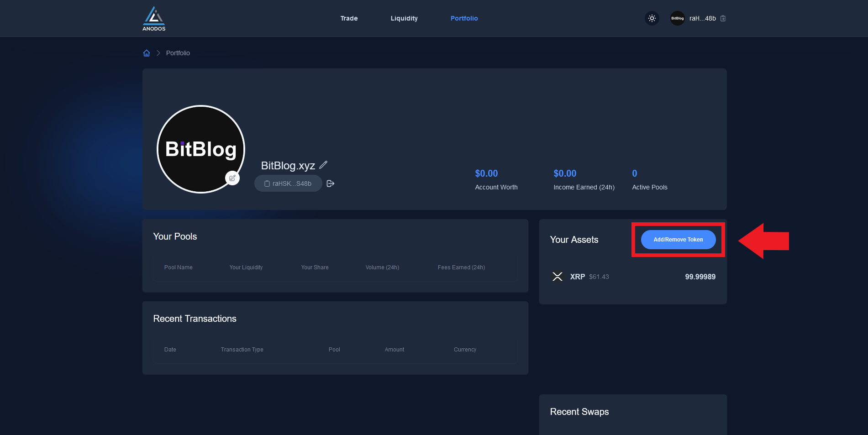Click the avatar edit icon on BitBlog picture
The height and width of the screenshot is (435, 868).
[x=232, y=178]
